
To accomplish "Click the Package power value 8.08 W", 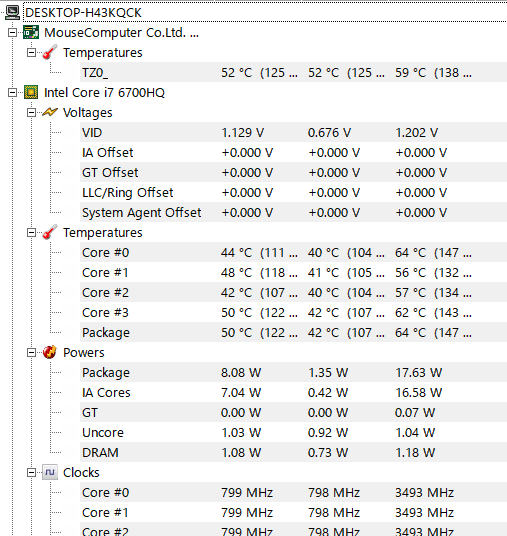I will click(x=241, y=373).
